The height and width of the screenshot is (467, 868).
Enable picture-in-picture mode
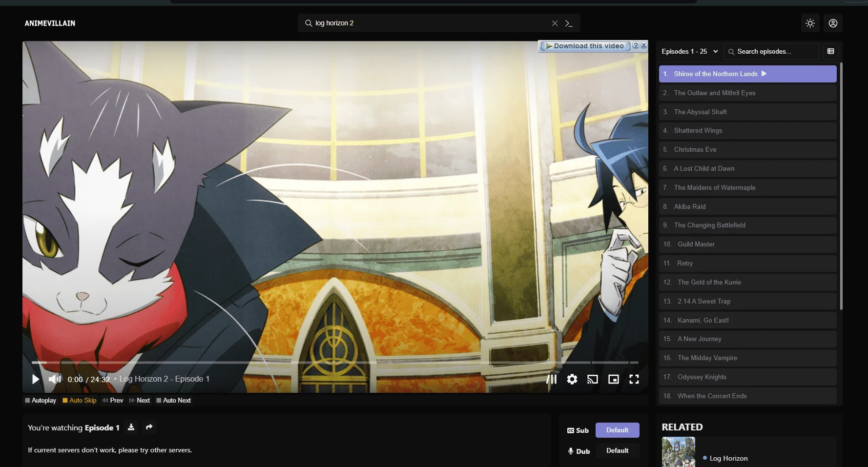[x=613, y=379]
